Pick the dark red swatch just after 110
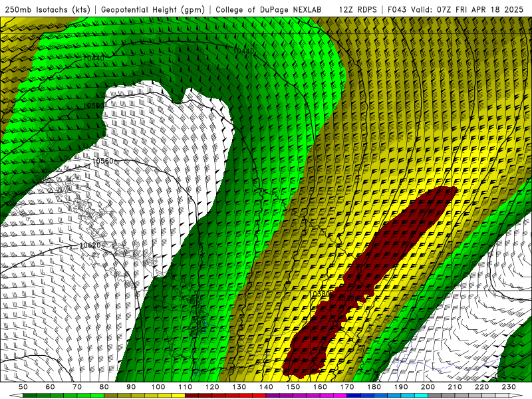 pyautogui.click(x=192, y=395)
